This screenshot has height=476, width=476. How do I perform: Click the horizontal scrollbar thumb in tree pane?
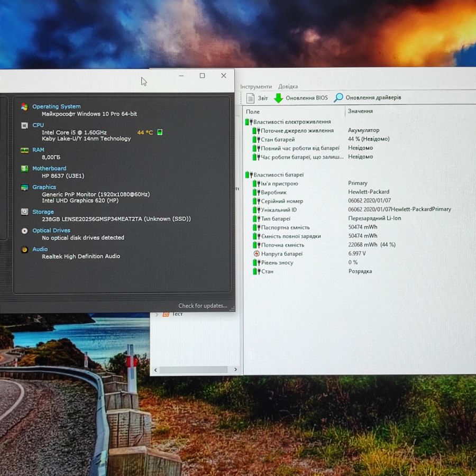(x=194, y=370)
